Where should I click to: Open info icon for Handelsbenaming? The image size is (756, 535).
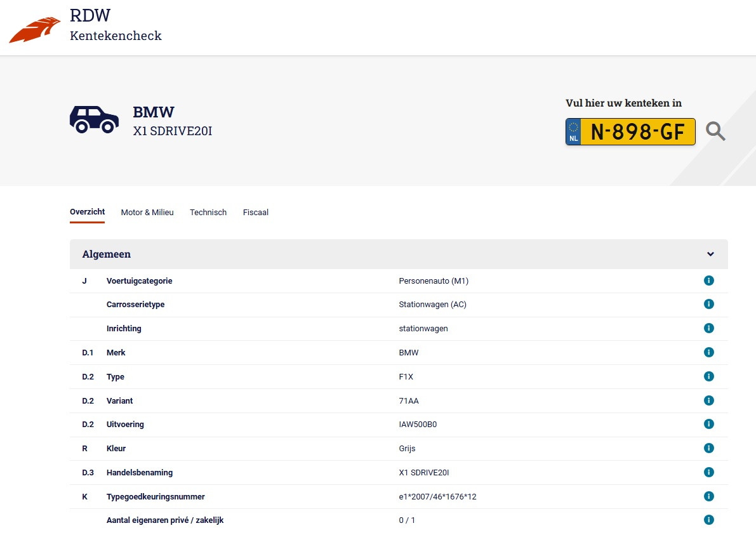[709, 472]
